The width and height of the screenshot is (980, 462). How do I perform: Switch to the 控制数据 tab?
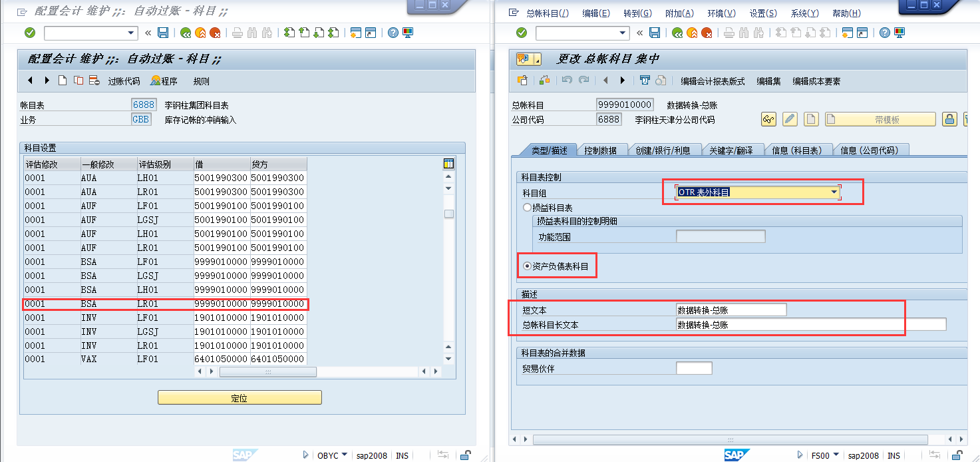600,149
